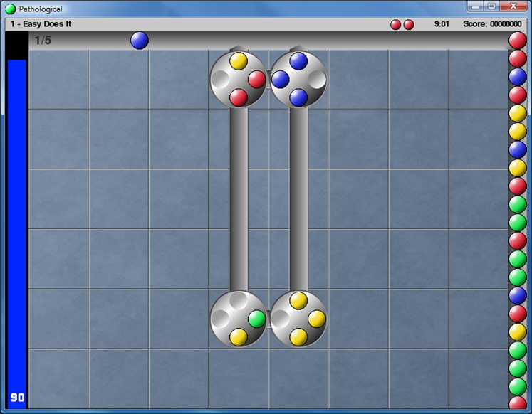532x414 pixels.
Task: Click the right yellow marble in bottom-right wheel
Action: [x=317, y=319]
